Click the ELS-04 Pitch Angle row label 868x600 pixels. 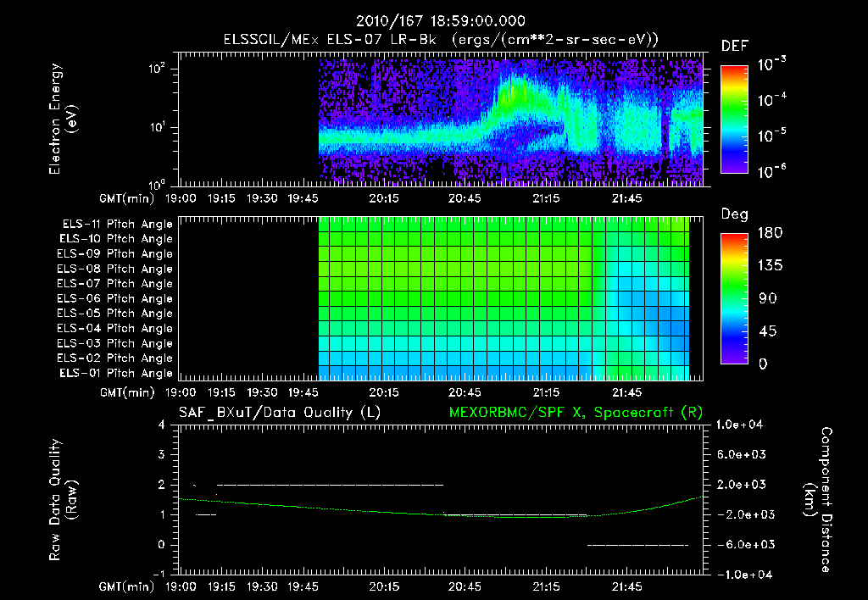[114, 328]
